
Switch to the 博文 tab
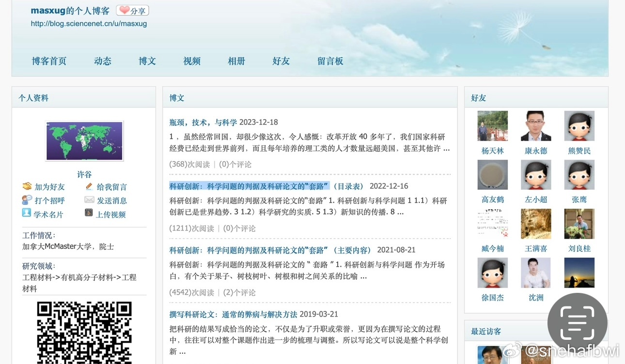147,61
